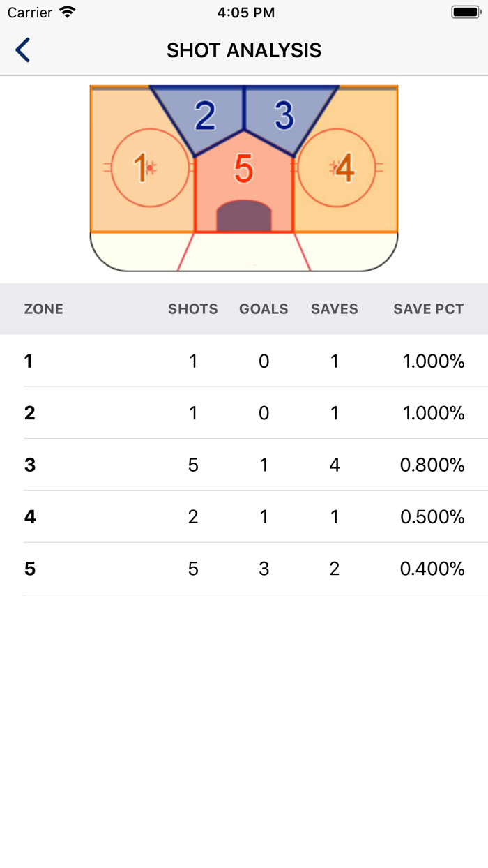Sort the table by SAVE PCT column
The height and width of the screenshot is (868, 488).
pyautogui.click(x=428, y=309)
